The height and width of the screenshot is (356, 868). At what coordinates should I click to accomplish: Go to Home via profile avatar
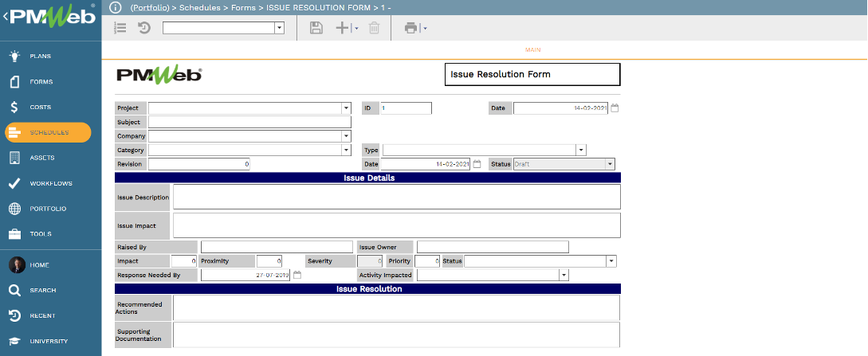tap(17, 264)
